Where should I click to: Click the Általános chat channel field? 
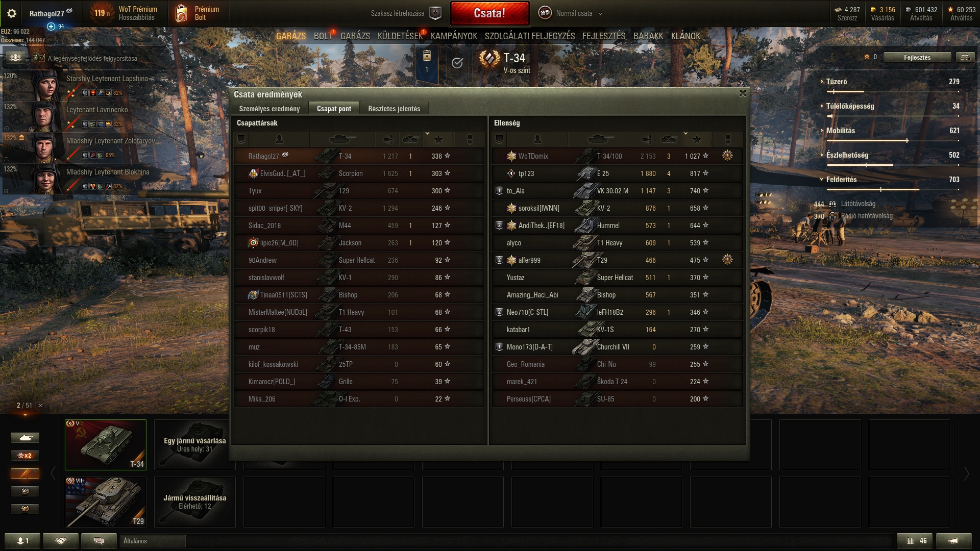coord(153,541)
